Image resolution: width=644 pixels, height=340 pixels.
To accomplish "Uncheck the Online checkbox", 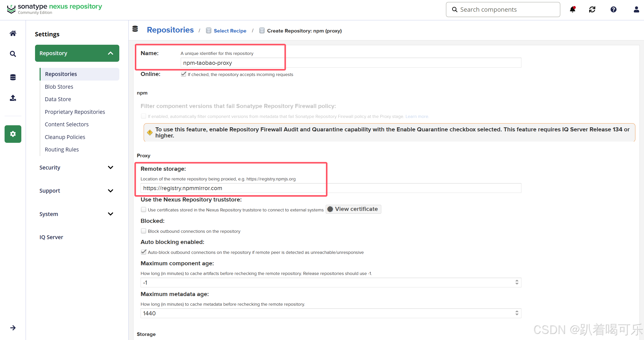I will pos(184,74).
